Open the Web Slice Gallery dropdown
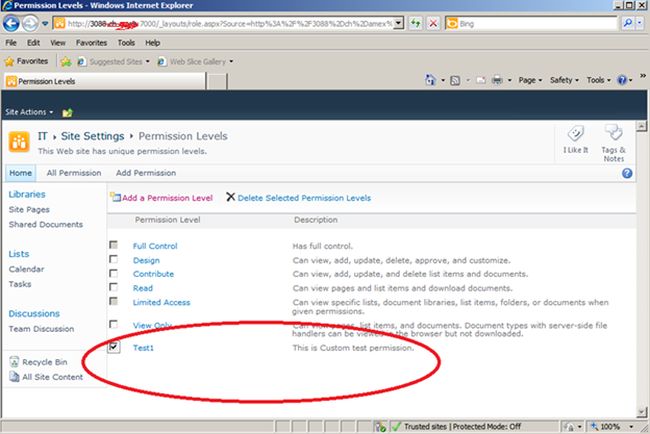The height and width of the screenshot is (434, 650). click(x=231, y=62)
